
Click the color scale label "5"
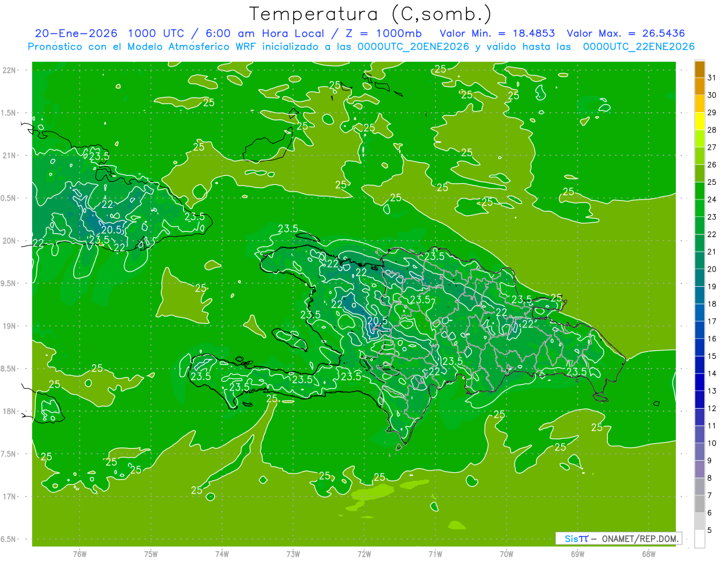click(x=710, y=530)
